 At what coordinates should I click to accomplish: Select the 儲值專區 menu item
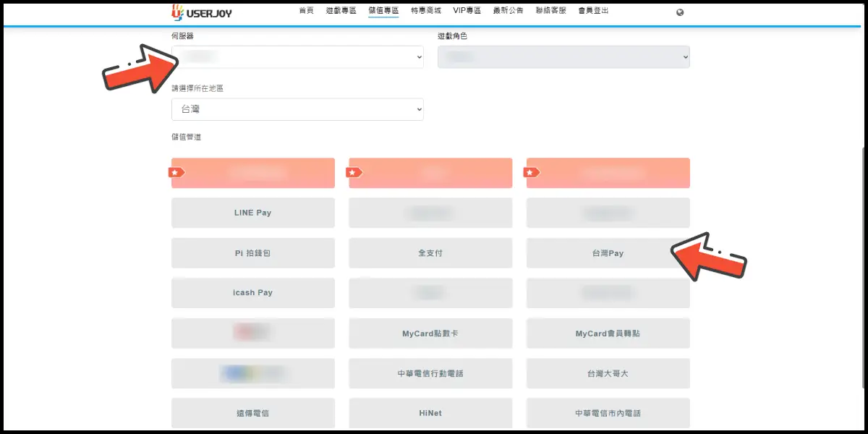coord(383,11)
